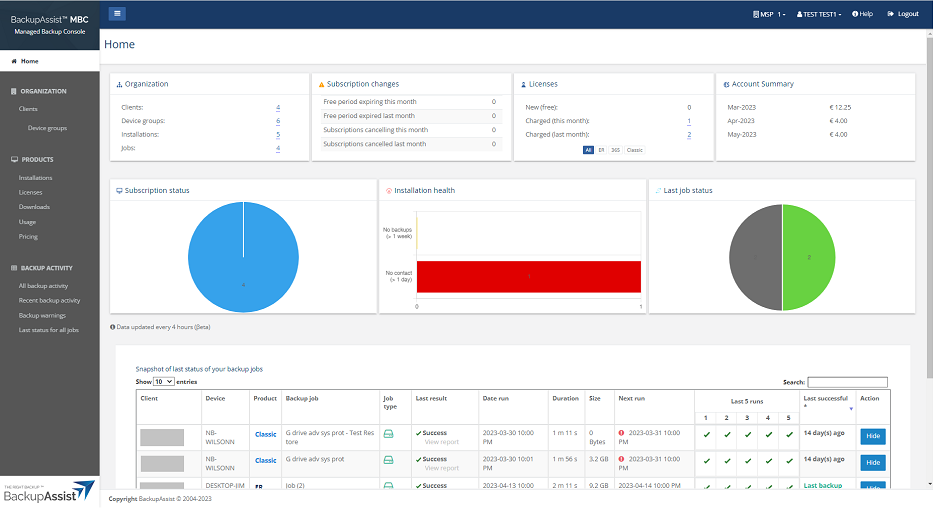Open Installations in the sidebar
The width and height of the screenshot is (935, 512).
[35, 178]
